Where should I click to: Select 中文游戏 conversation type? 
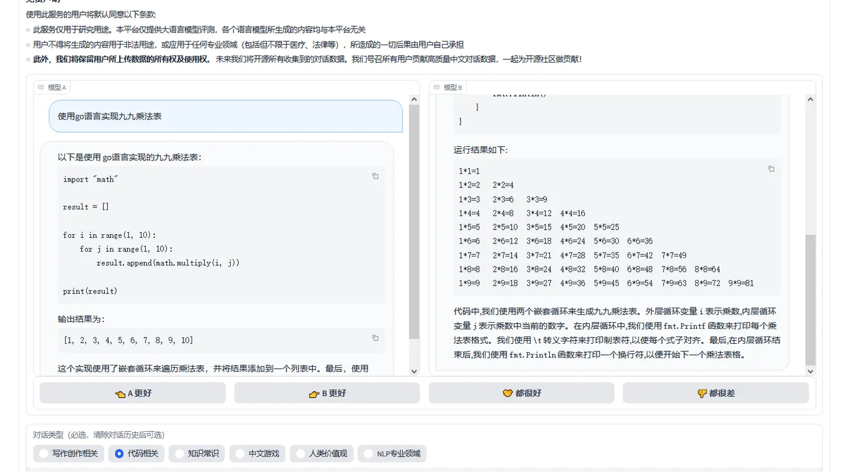click(257, 453)
